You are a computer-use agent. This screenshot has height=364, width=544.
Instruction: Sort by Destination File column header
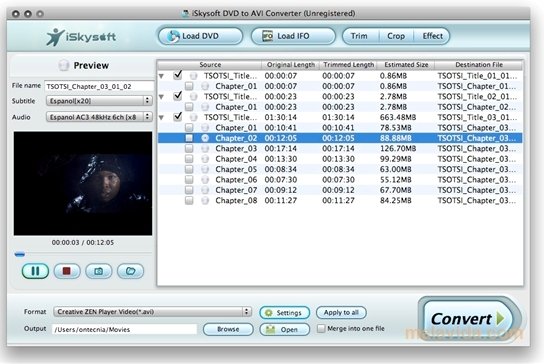point(479,65)
